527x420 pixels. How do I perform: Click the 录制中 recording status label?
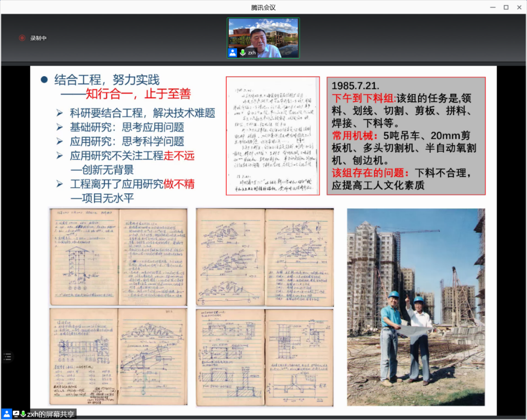[x=39, y=38]
